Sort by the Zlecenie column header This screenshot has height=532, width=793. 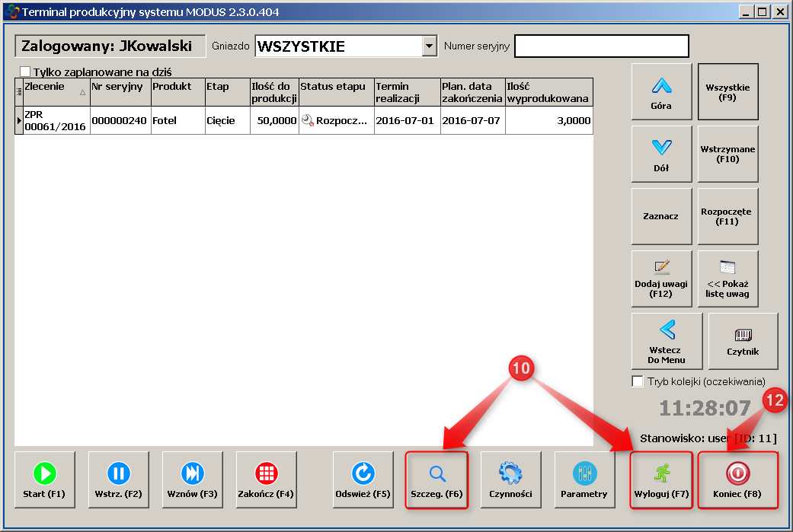coord(56,91)
